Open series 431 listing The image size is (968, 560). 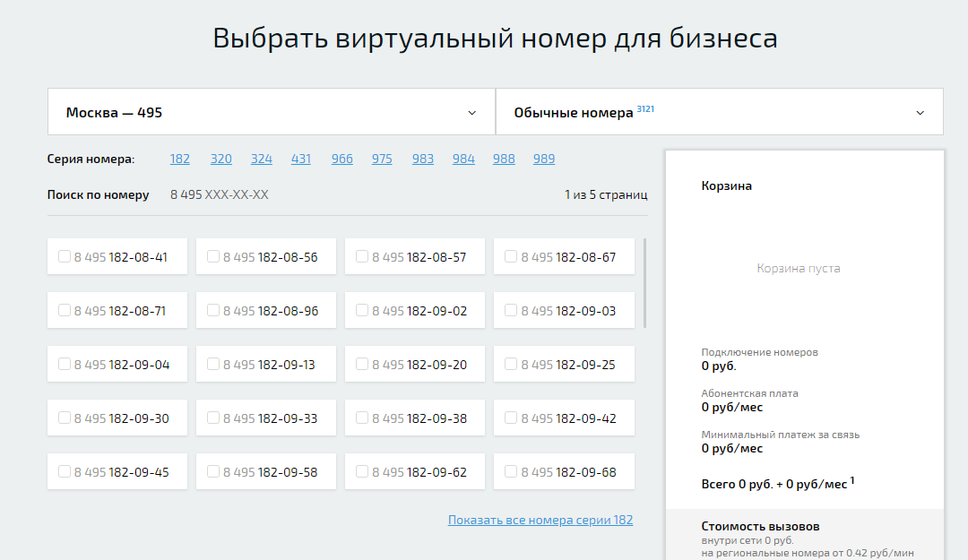click(301, 158)
